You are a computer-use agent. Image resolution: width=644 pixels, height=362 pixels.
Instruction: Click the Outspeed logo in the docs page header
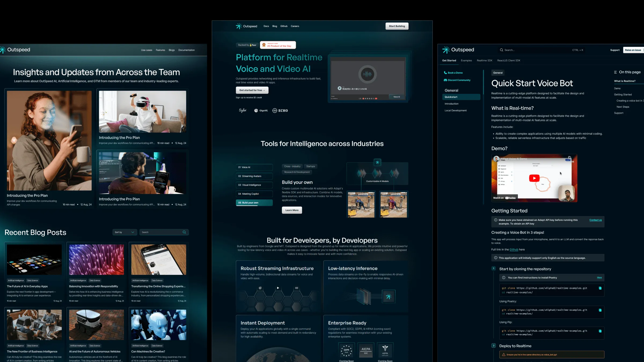click(x=458, y=50)
